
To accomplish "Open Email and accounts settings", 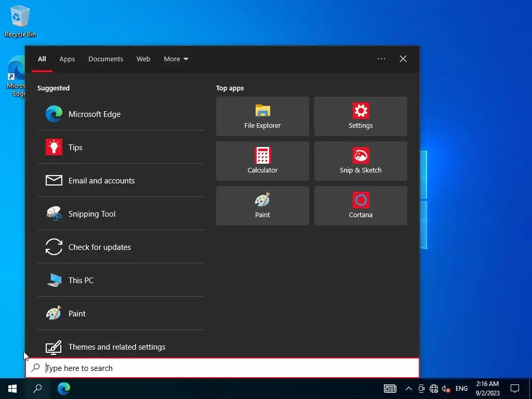I will pos(121,180).
